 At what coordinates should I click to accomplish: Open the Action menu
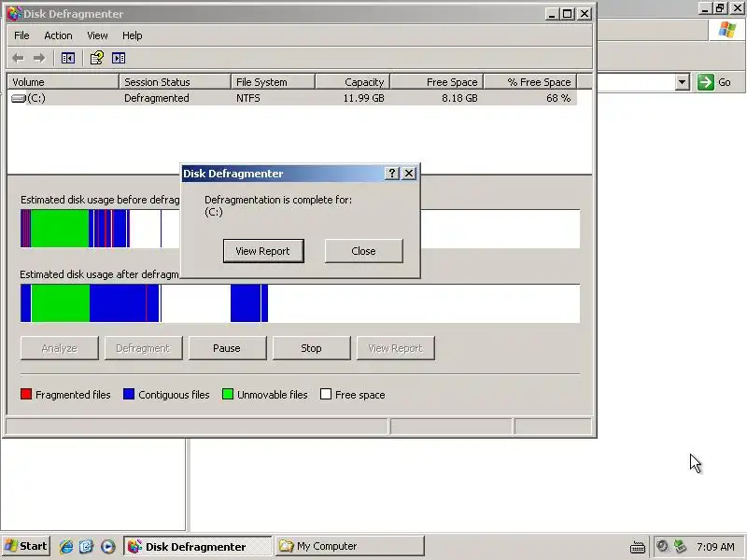[58, 35]
